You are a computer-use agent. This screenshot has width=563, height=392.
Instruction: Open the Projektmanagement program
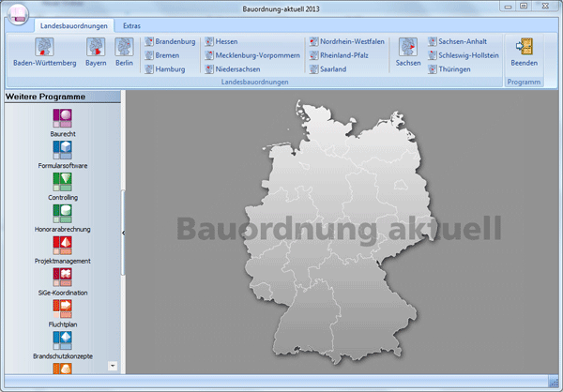[x=63, y=250]
